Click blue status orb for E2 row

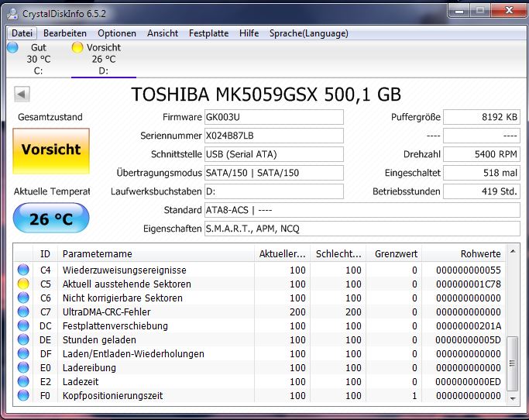click(x=23, y=381)
